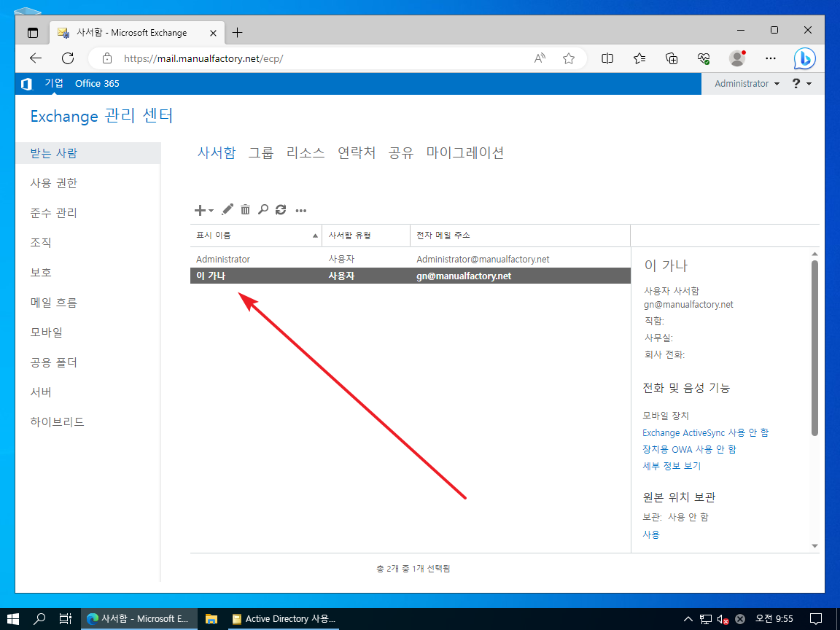Click Exchange ActiveSync 사용 안 함 link

706,433
